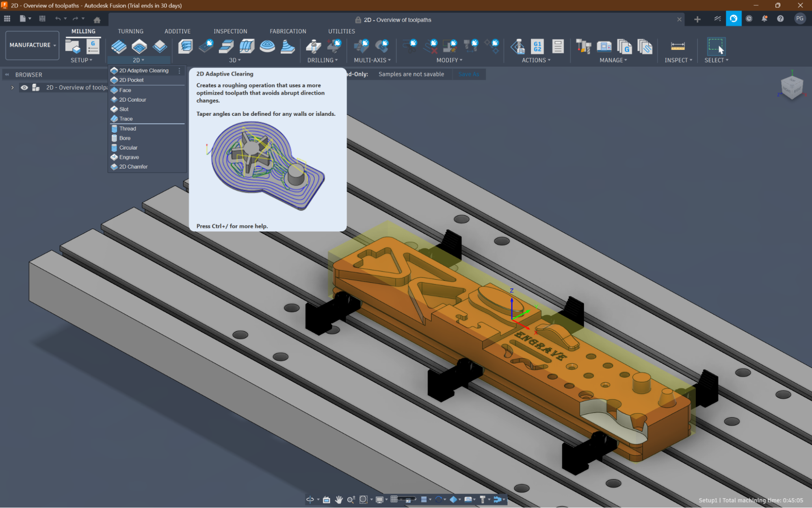Switch to the TURNING tab

coord(130,31)
